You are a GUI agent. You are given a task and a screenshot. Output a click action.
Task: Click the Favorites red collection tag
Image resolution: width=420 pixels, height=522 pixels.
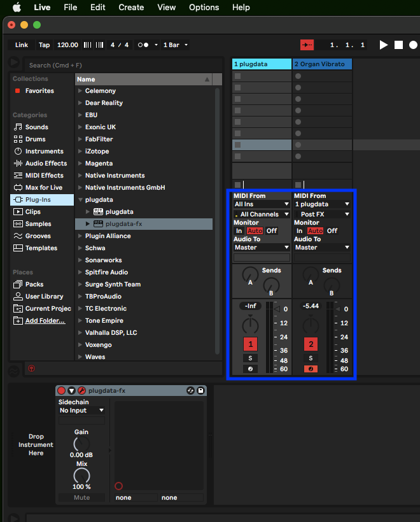coord(18,90)
